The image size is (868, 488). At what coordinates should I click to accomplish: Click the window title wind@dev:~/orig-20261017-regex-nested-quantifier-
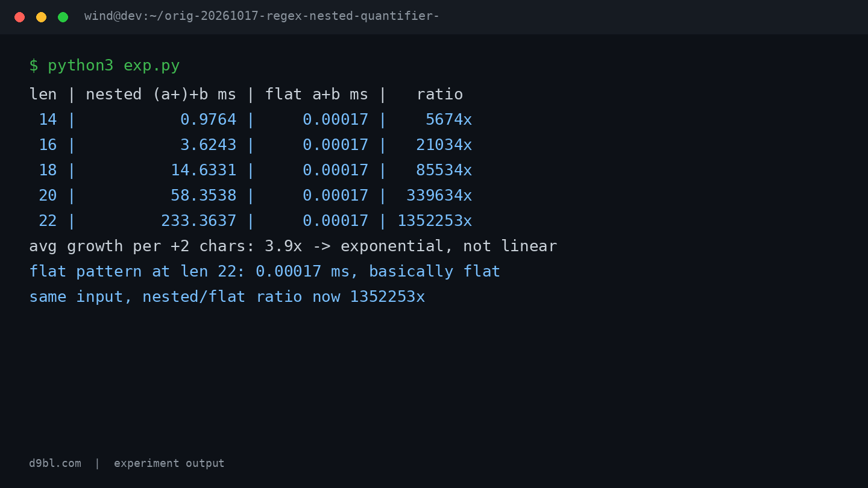point(262,16)
